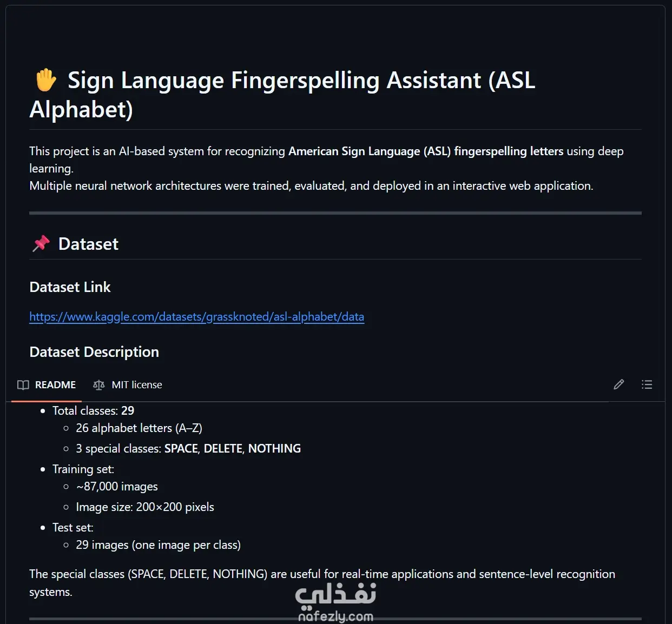
Task: Click the balance scale license icon
Action: tap(98, 385)
